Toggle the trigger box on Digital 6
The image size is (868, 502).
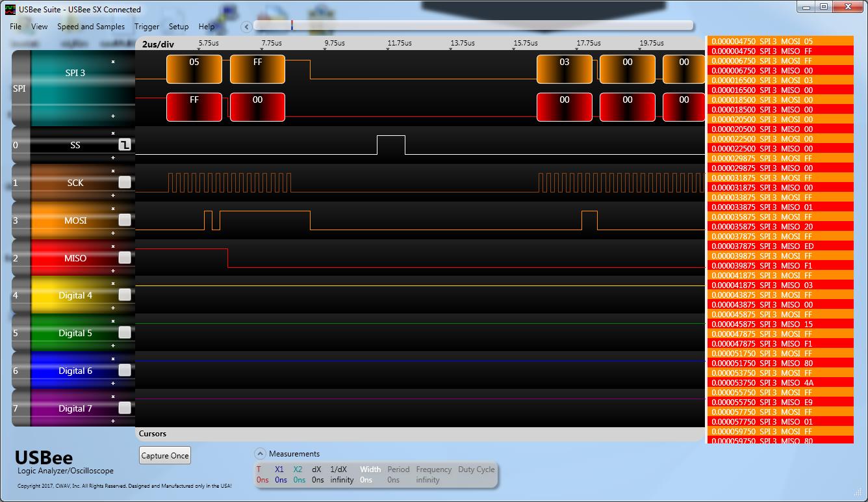125,371
